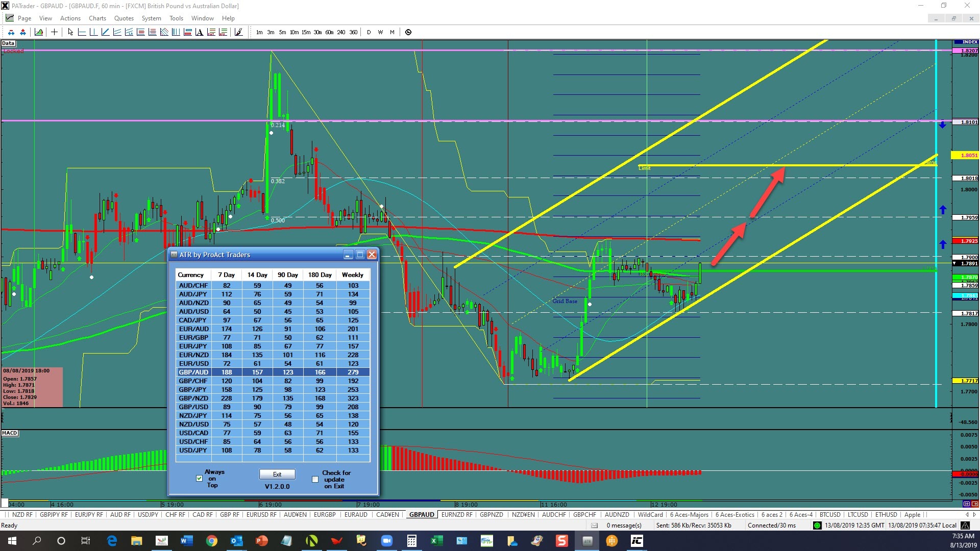Click the green connection status indicator
980x551 pixels.
tap(817, 525)
